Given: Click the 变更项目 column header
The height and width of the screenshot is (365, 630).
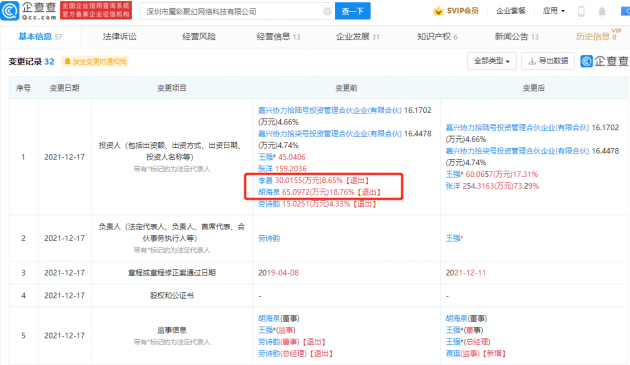Looking at the screenshot, I should (172, 88).
